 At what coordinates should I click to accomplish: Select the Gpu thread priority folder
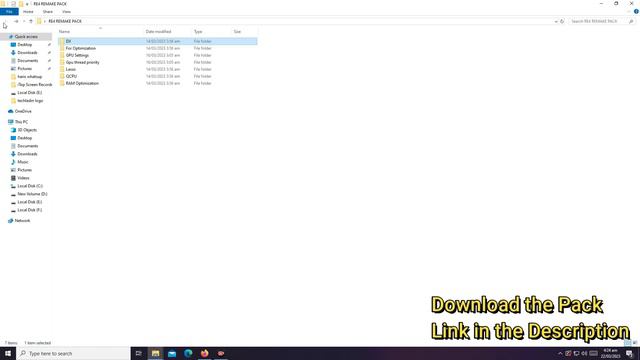pyautogui.click(x=158, y=62)
